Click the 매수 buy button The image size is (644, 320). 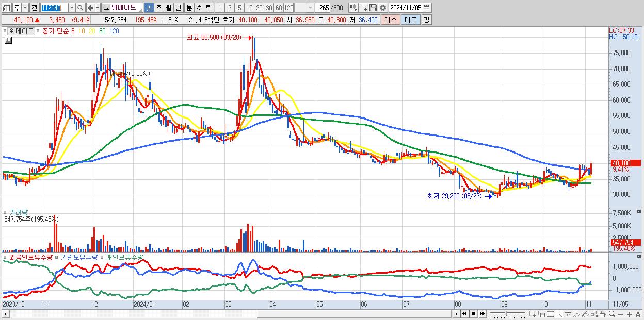pyautogui.click(x=391, y=20)
